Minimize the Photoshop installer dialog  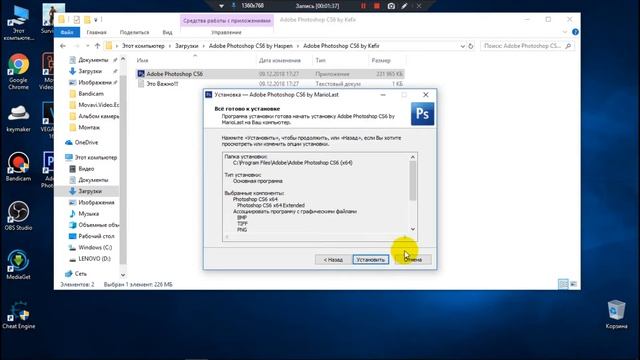pos(383,95)
